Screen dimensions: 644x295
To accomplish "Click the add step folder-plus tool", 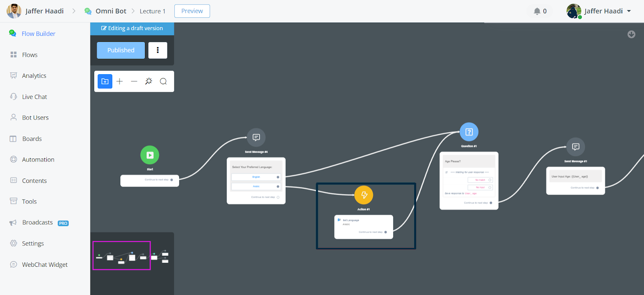I will (x=105, y=81).
